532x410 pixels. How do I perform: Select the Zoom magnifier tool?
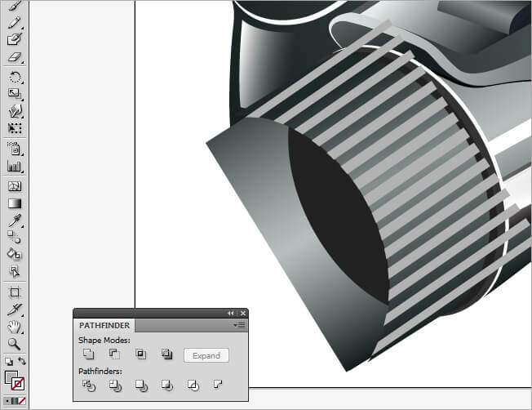[x=14, y=344]
